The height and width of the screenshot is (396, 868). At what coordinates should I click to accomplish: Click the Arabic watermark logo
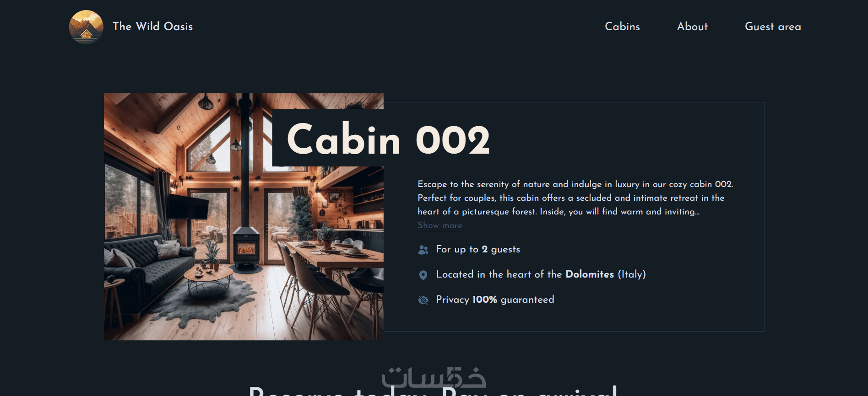(434, 377)
